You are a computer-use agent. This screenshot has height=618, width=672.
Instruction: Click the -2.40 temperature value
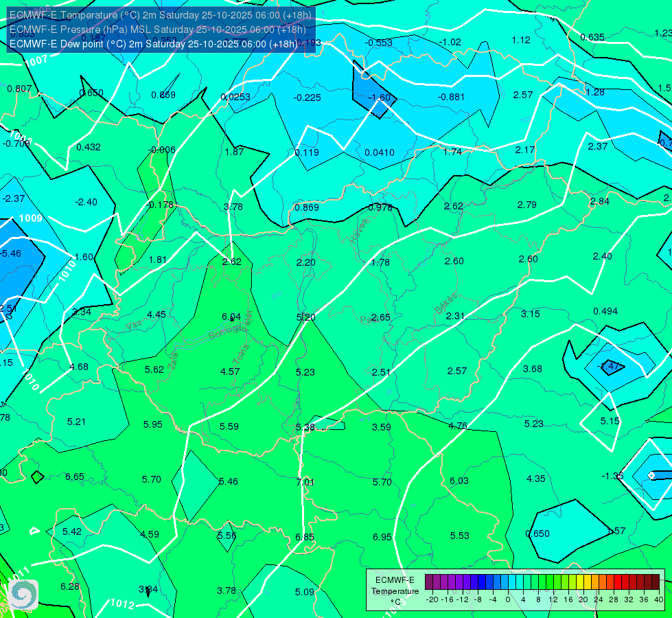pos(86,202)
